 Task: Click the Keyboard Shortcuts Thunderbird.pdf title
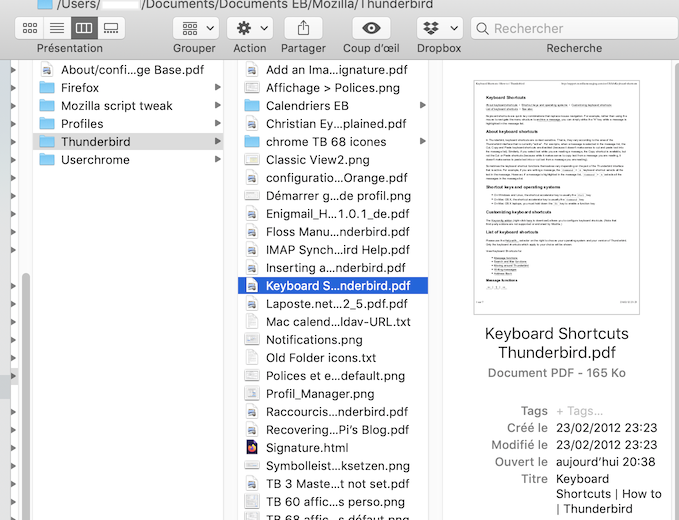point(556,343)
